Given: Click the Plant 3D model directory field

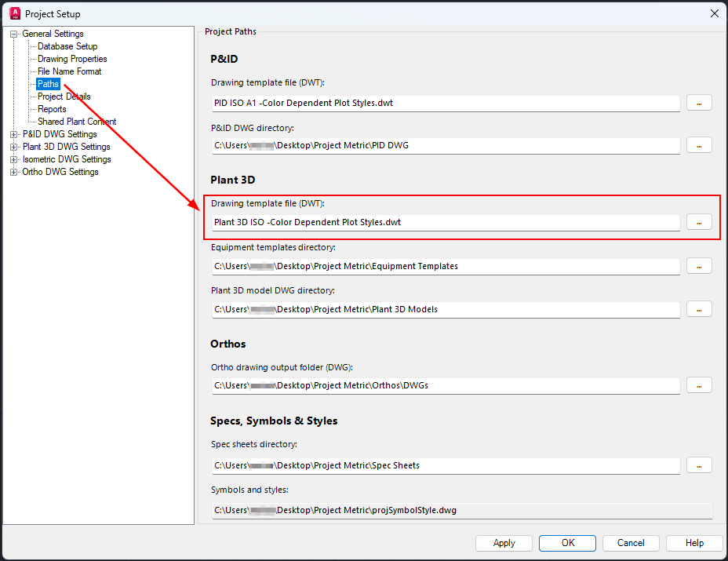Looking at the screenshot, I should 446,309.
